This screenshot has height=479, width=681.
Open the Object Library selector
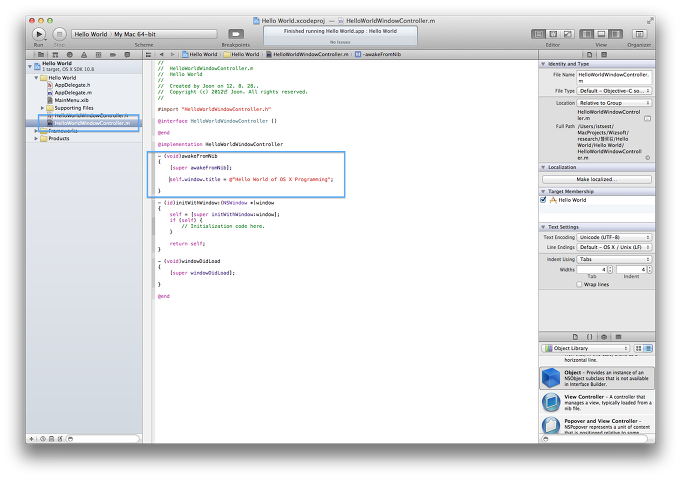(x=585, y=348)
